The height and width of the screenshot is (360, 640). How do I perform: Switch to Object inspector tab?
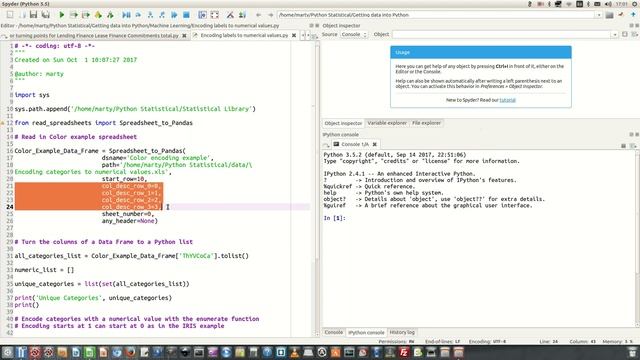tap(343, 123)
